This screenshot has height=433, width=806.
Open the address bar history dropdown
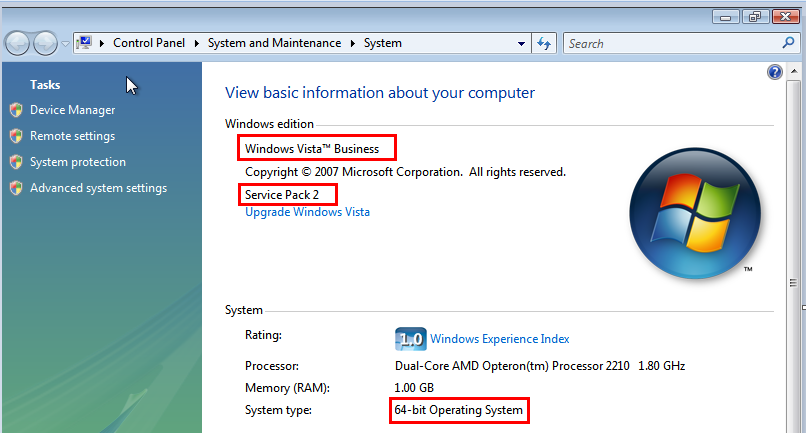[522, 43]
